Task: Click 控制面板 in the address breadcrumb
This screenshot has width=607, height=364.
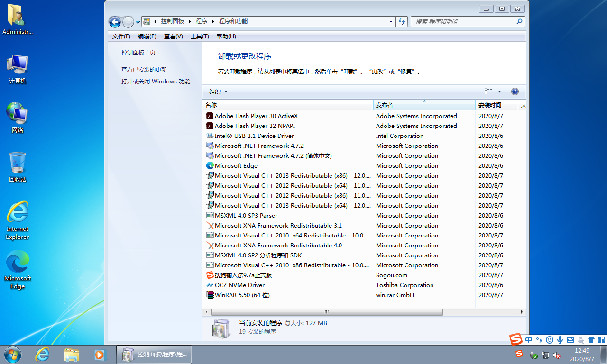Action: pos(173,21)
